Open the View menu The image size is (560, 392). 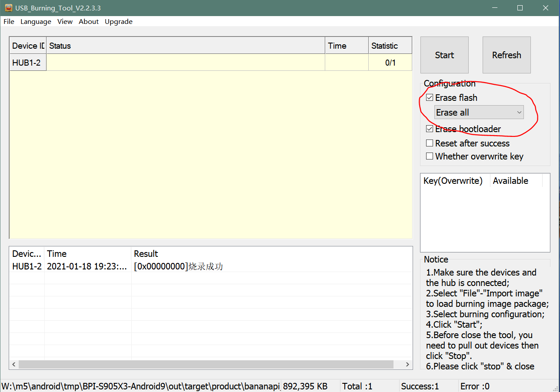coord(65,21)
